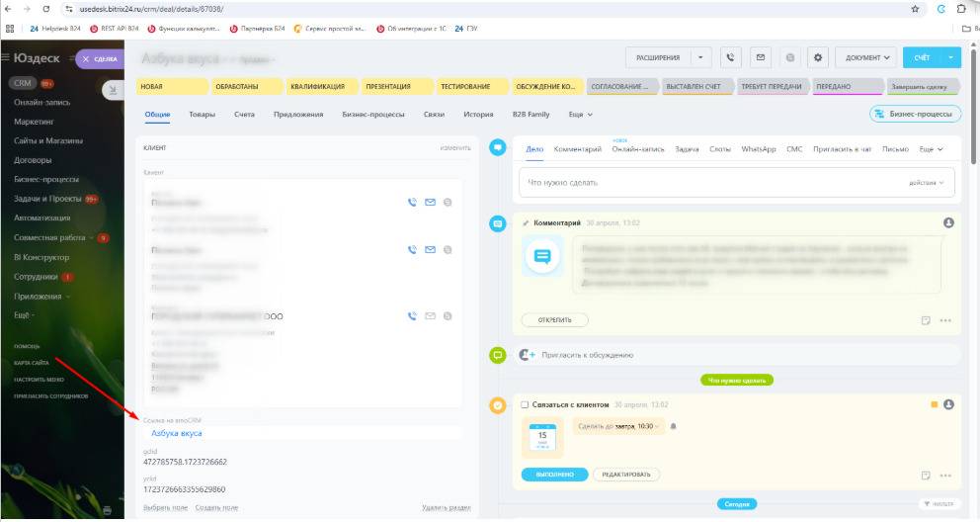Email the first contact via envelope icon
Viewport: 980px width, 522px height.
(x=430, y=203)
